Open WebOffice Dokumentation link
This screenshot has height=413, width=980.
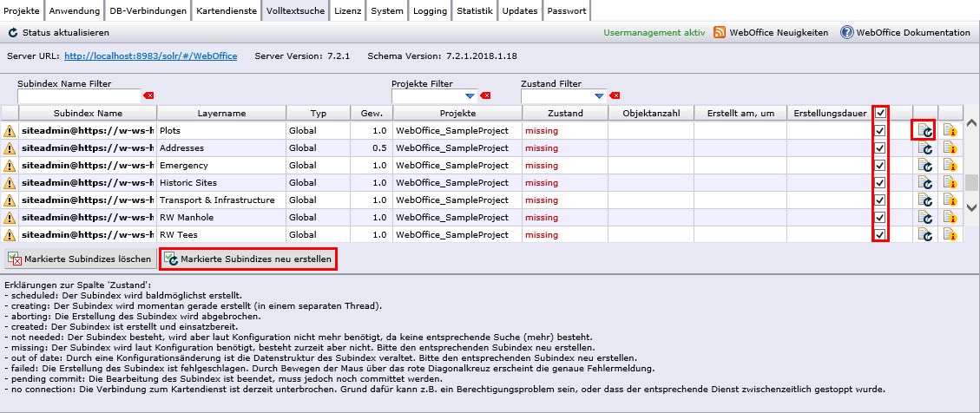point(913,32)
